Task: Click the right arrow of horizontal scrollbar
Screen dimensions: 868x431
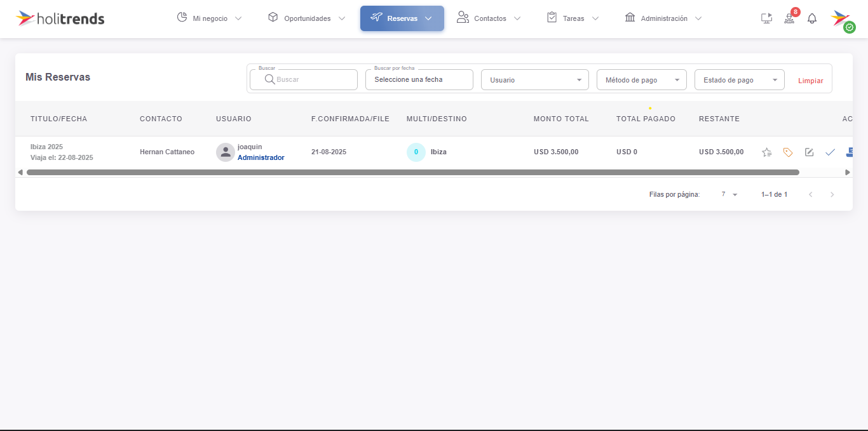Action: pos(847,172)
